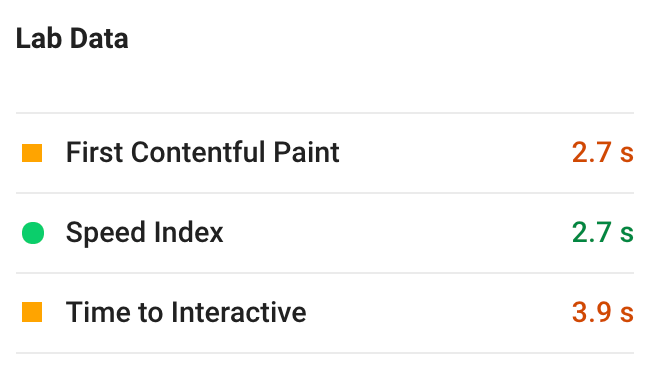
Task: Click divider between First Contentful Paint and Speed Index
Action: (325, 193)
